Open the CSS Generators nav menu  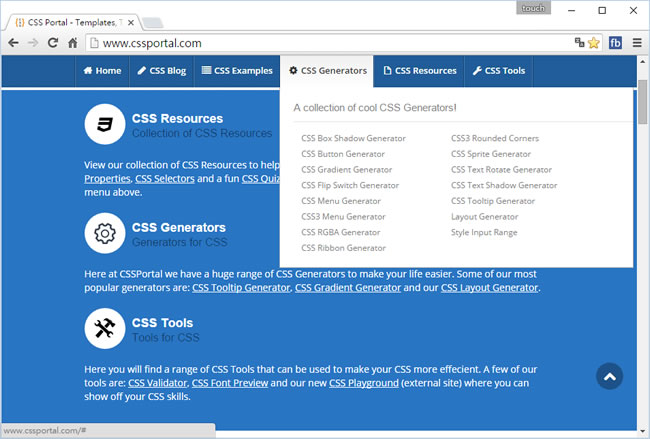point(328,71)
